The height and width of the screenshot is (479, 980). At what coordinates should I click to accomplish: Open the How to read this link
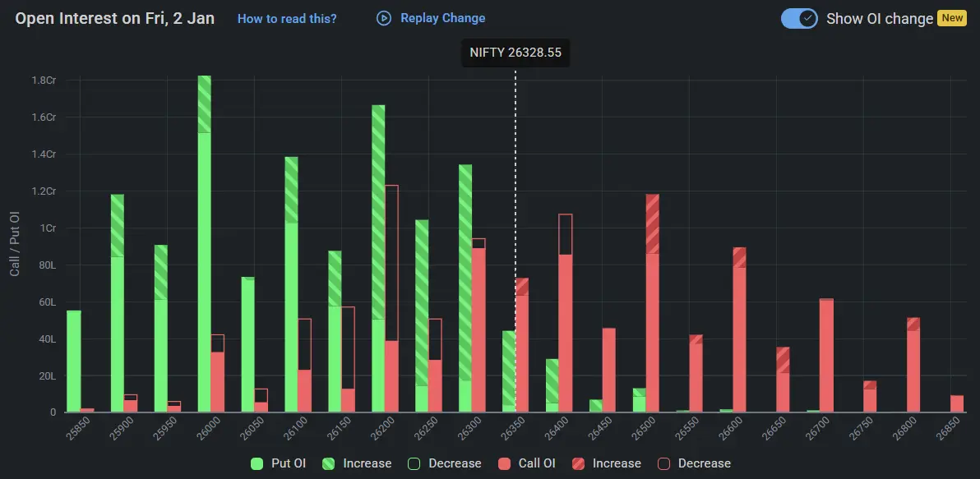click(x=286, y=18)
